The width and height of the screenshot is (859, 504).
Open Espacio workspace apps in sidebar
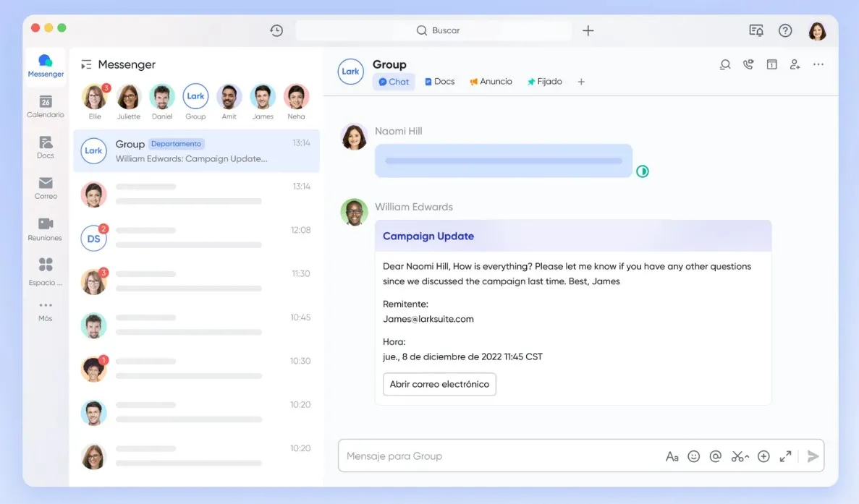click(46, 272)
